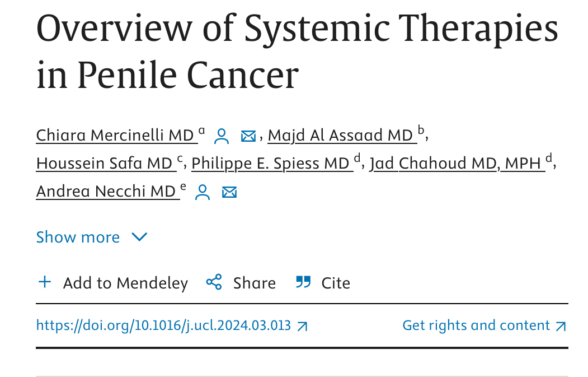
Task: Click the quotation marks Cite icon
Action: point(303,282)
